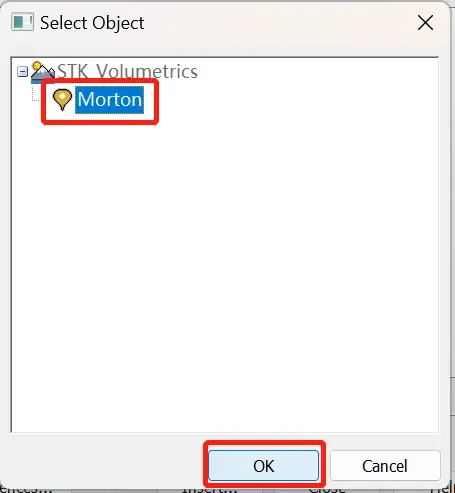
Task: Dismiss the object picker using Cancel
Action: pyautogui.click(x=385, y=466)
